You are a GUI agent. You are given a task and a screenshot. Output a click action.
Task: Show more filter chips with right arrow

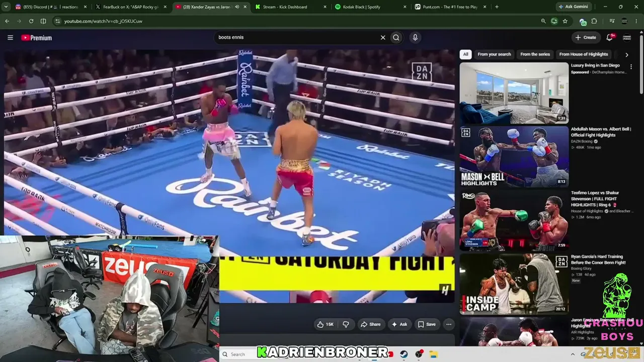click(626, 54)
